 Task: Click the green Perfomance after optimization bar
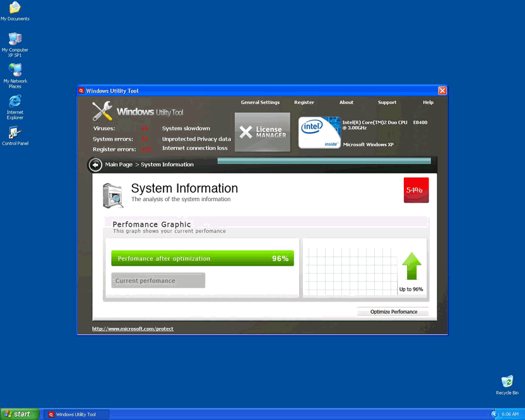203,259
